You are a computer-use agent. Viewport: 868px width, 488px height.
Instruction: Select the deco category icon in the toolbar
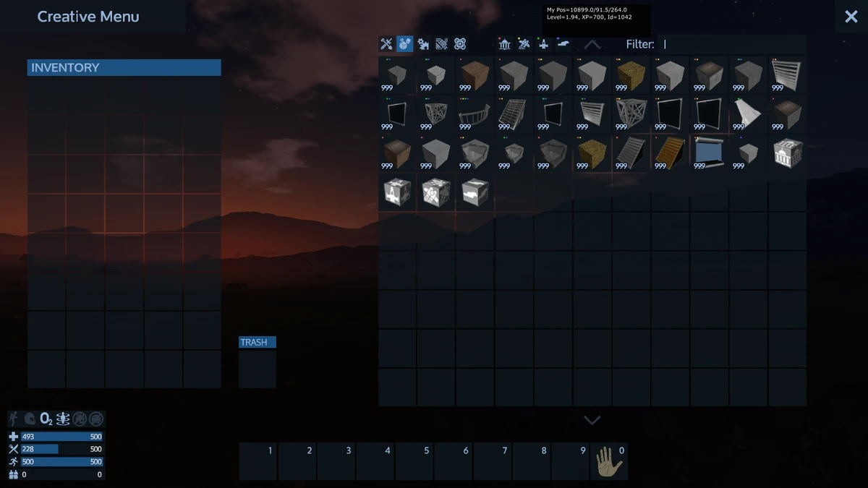pos(442,44)
